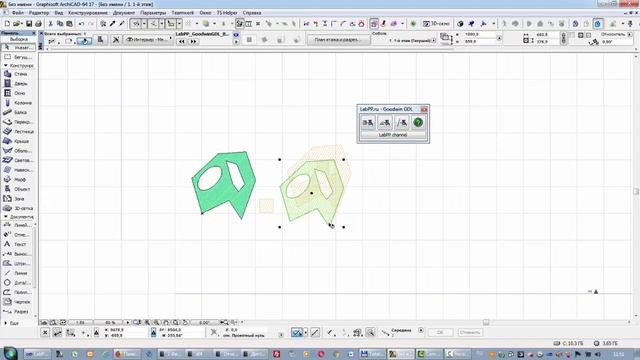640x360 pixels.
Task: Open the Файл menu
Action: tap(18, 13)
